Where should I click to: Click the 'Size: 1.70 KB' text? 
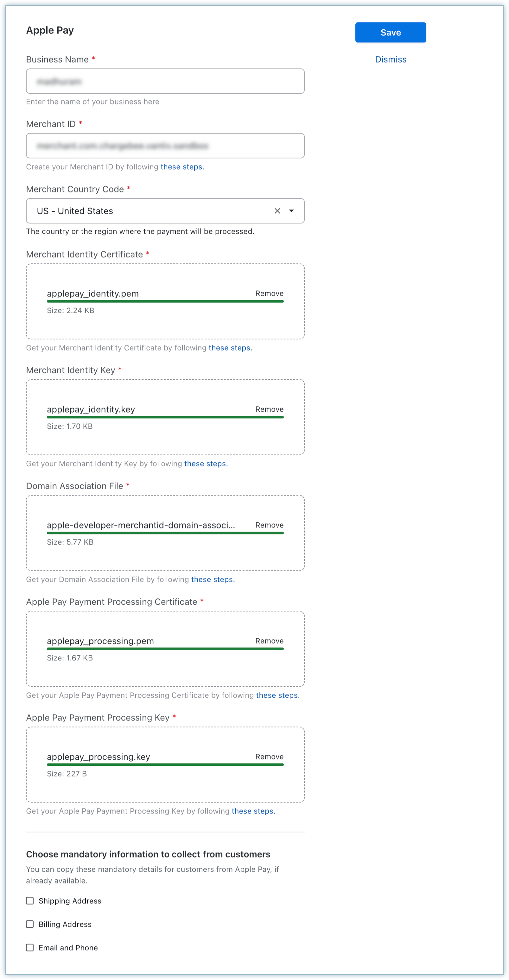[70, 426]
